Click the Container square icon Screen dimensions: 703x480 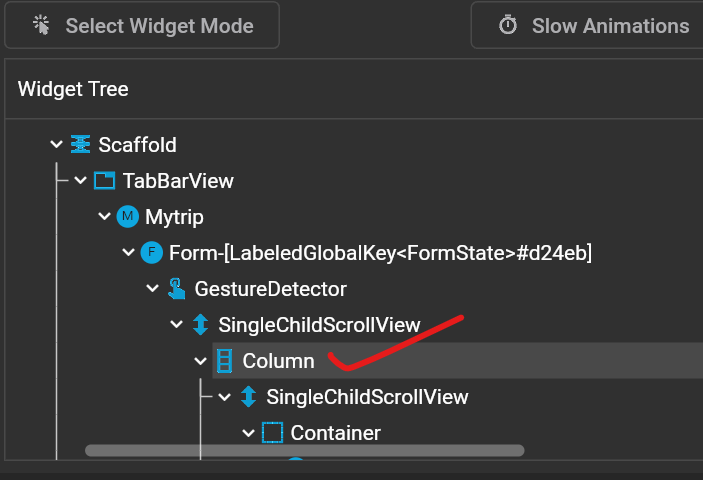pos(272,433)
